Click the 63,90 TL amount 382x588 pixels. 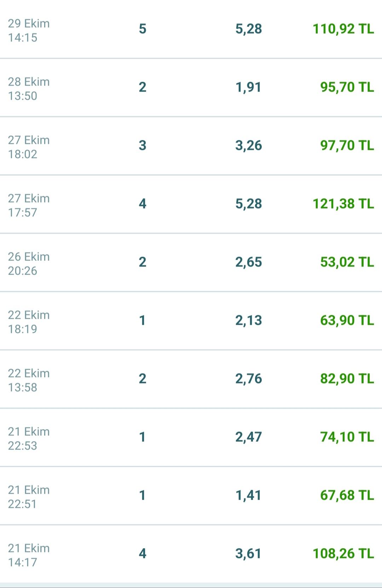tap(347, 321)
